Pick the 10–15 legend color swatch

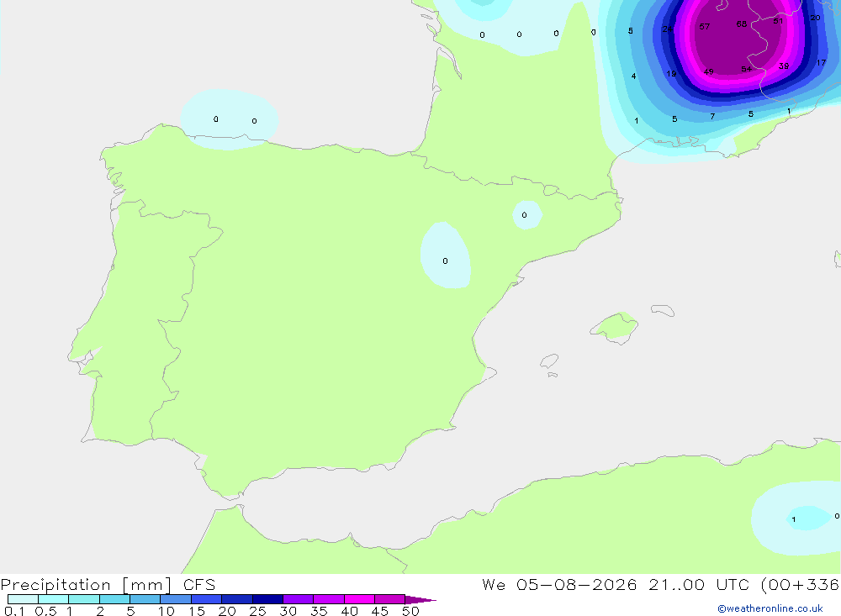pos(176,599)
